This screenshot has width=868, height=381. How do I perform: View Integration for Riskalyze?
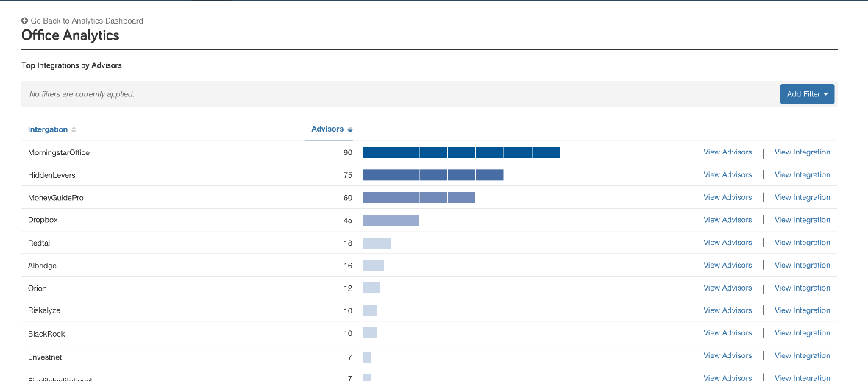click(x=802, y=310)
